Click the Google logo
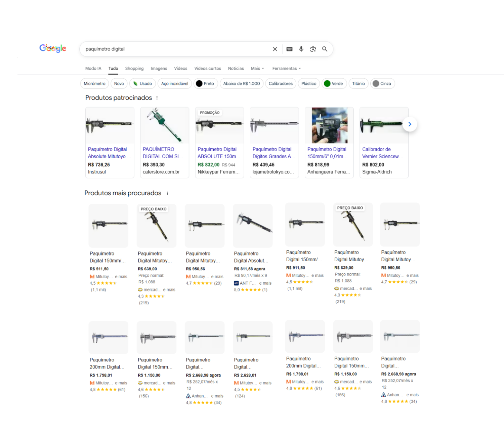 click(x=52, y=48)
